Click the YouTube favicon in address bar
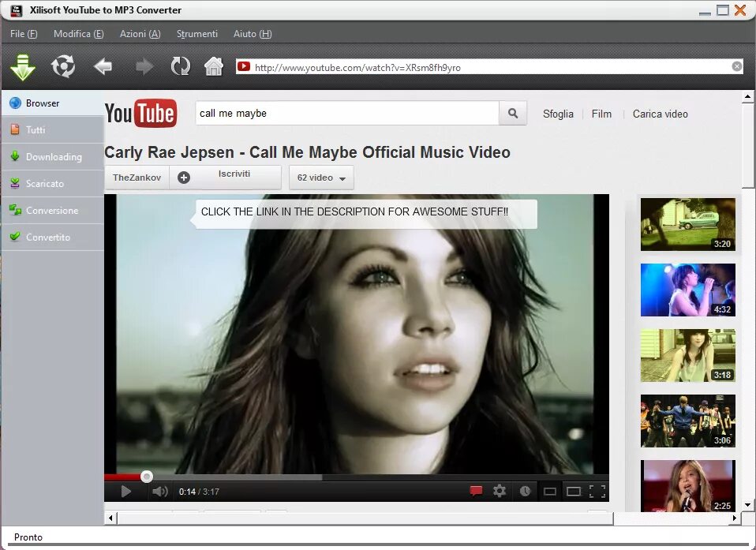Screen dimensions: 756x550 coord(244,66)
